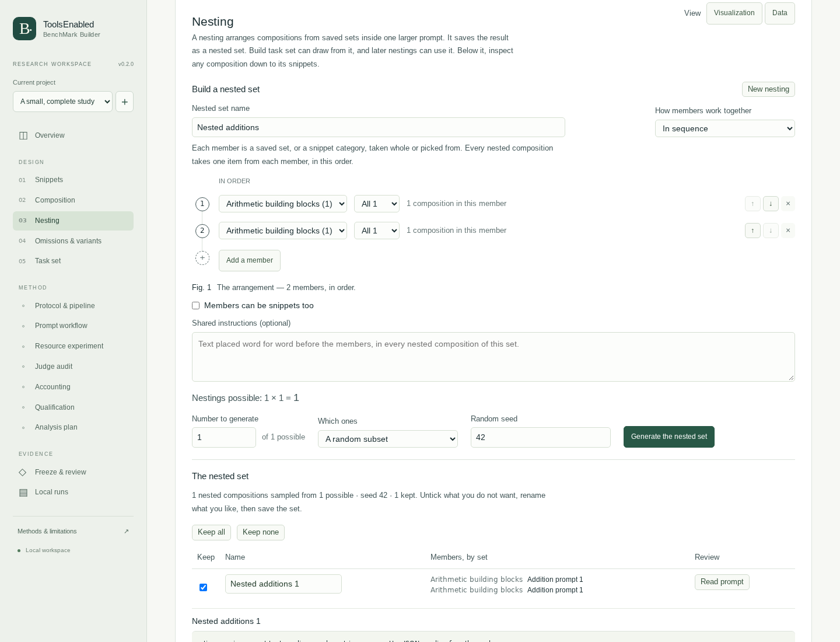Open member 1 set dropdown, Arithmetic building blocks

click(x=283, y=204)
